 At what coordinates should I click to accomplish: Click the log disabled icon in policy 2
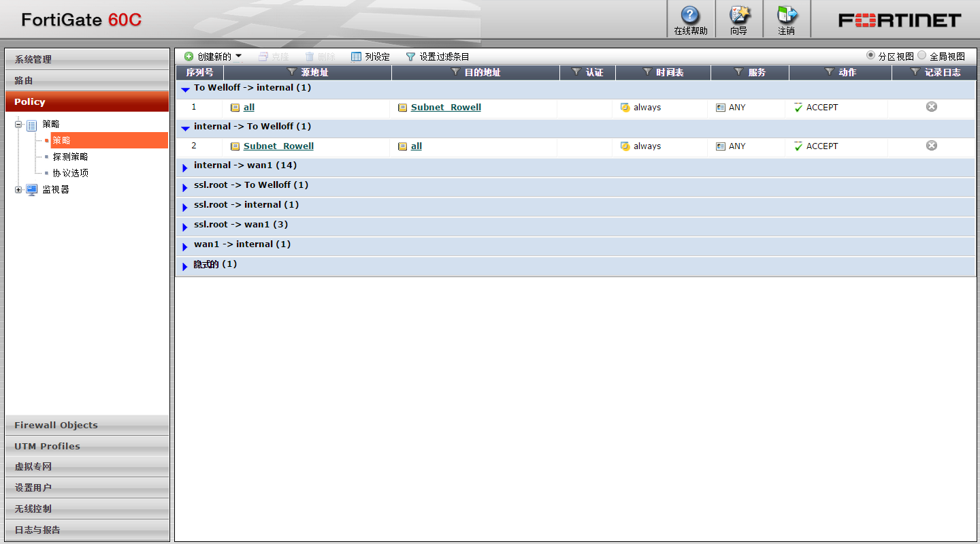point(932,146)
